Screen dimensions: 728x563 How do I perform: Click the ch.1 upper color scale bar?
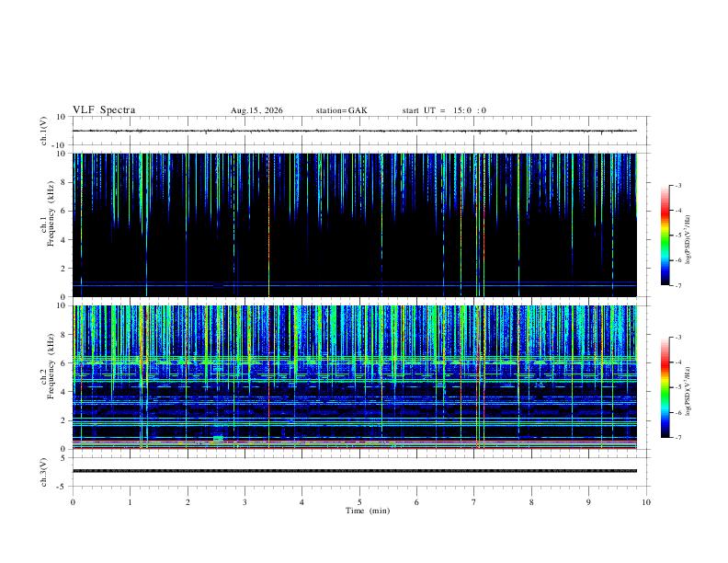[665, 236]
